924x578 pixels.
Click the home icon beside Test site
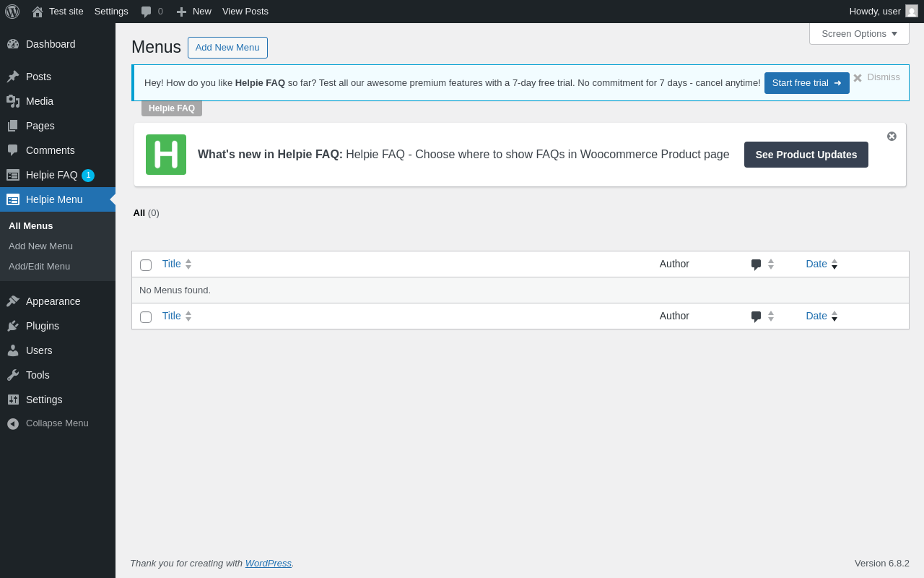pyautogui.click(x=38, y=12)
